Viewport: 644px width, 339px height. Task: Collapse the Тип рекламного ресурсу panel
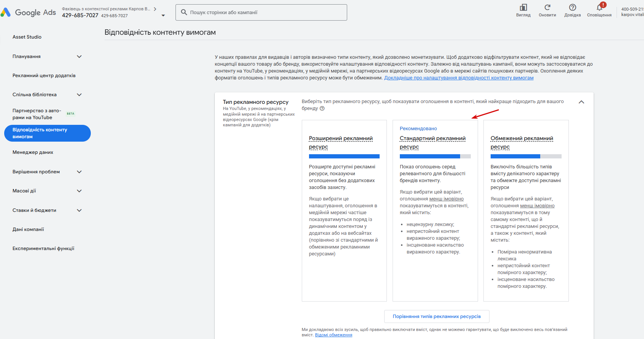[x=581, y=102]
